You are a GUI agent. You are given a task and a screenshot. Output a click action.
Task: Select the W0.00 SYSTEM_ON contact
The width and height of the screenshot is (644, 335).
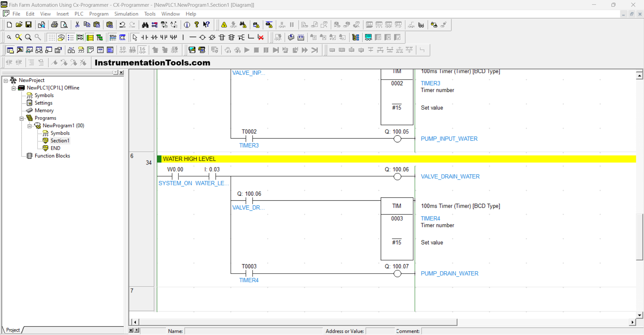(175, 176)
